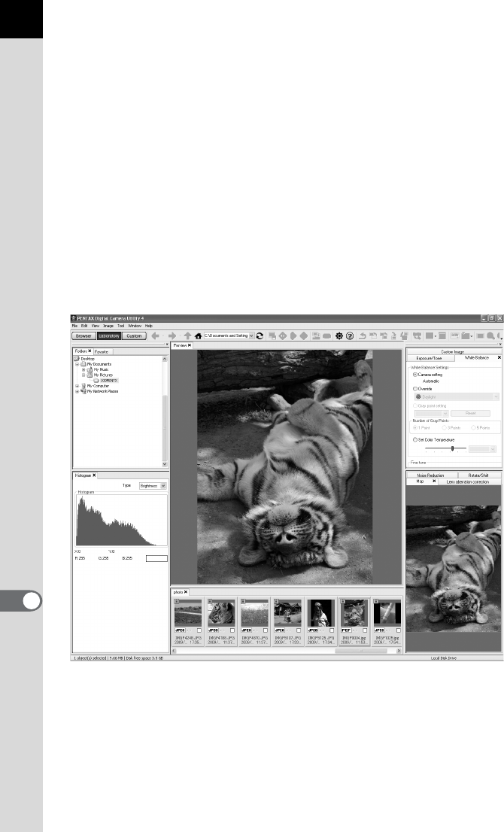
Task: Click the Back arrow in toolbar
Action: coord(156,336)
